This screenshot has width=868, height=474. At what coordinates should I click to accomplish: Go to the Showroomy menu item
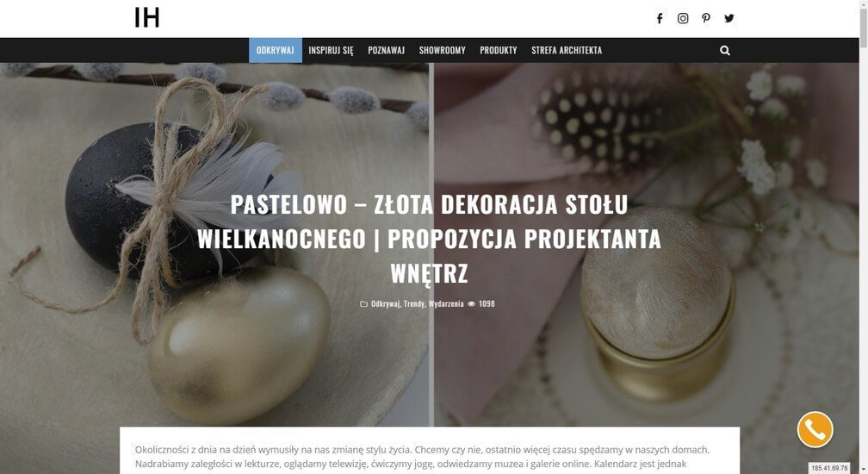(x=443, y=50)
